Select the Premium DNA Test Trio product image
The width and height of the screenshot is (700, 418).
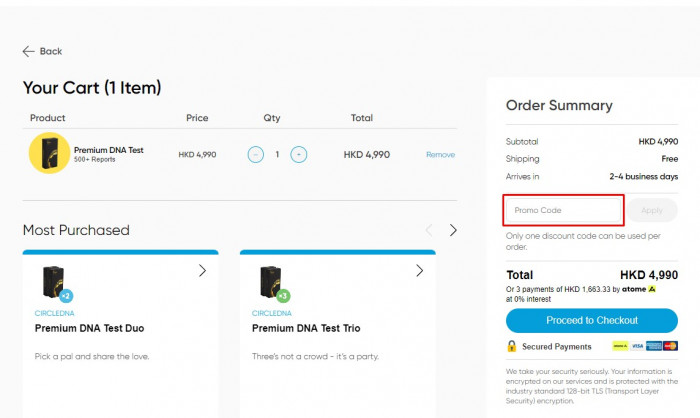coord(274,283)
